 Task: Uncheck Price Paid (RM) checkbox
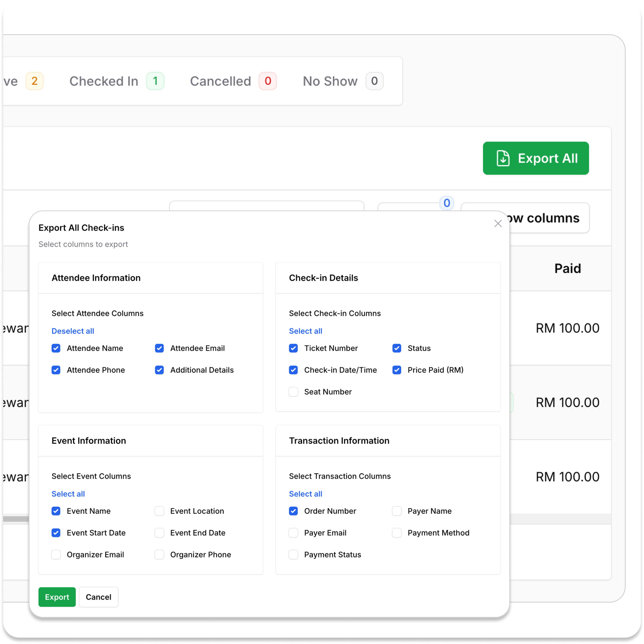(x=397, y=370)
